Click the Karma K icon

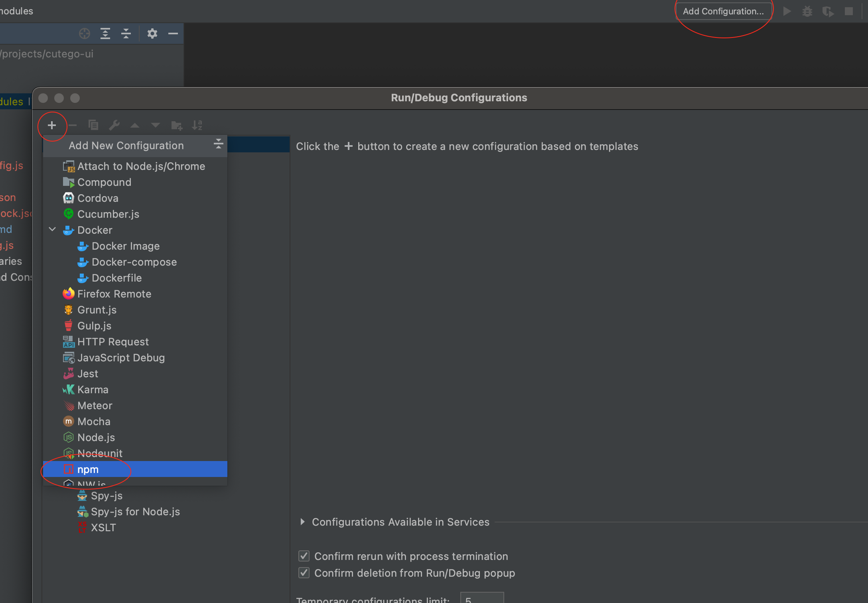[69, 390]
